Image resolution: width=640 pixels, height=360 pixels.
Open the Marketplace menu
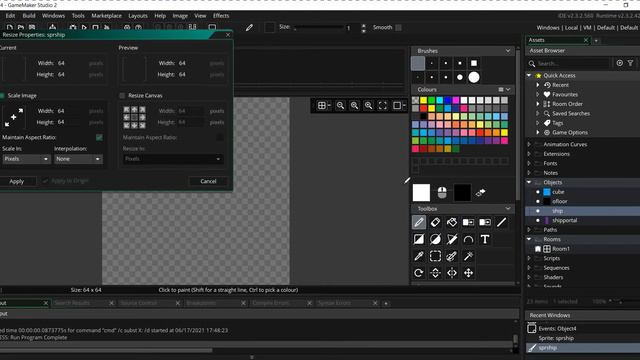click(106, 16)
